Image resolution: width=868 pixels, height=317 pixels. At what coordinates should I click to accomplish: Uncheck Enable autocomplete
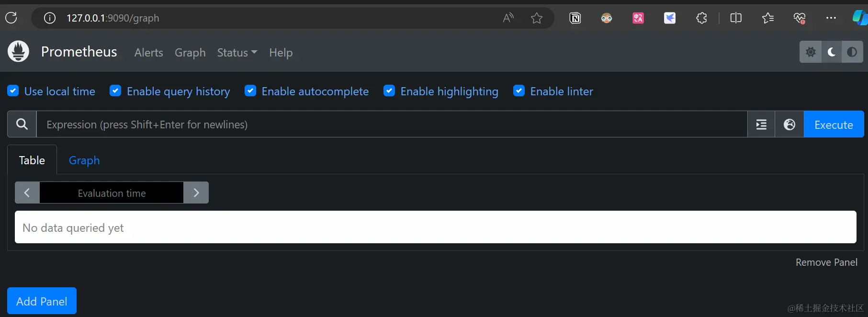tap(250, 91)
